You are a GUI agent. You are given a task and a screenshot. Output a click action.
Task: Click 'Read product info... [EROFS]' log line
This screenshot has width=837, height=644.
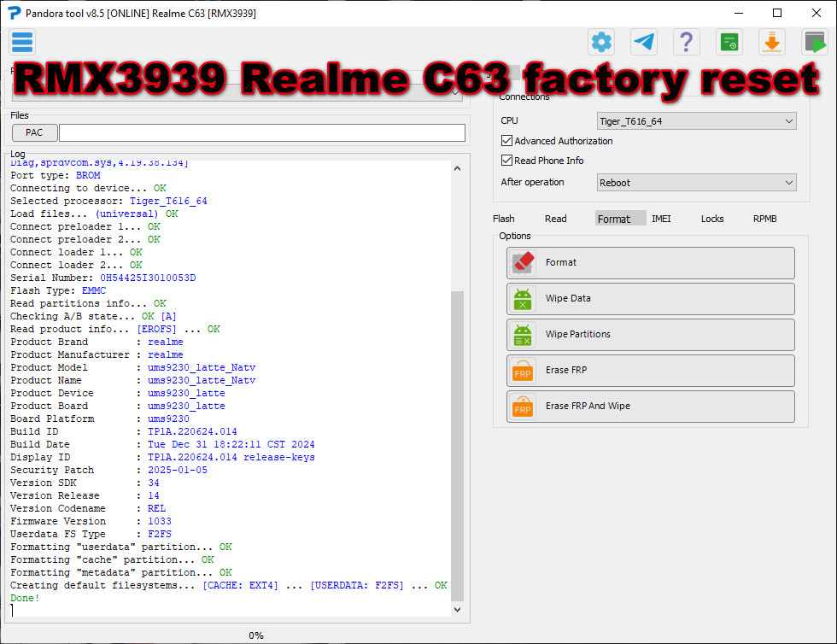[x=115, y=329]
